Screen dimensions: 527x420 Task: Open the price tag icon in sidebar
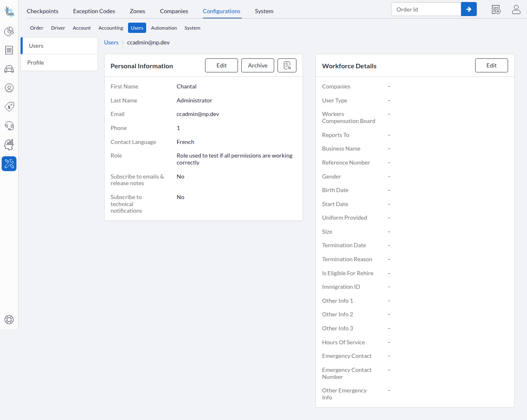coord(9,107)
